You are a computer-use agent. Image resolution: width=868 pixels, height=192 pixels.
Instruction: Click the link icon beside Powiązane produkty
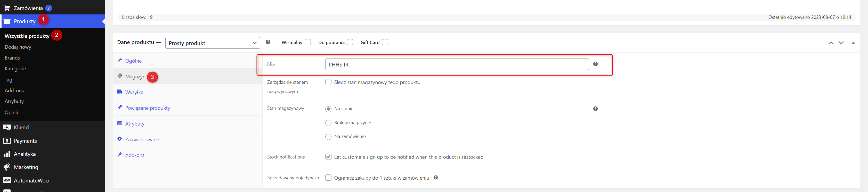(x=120, y=107)
